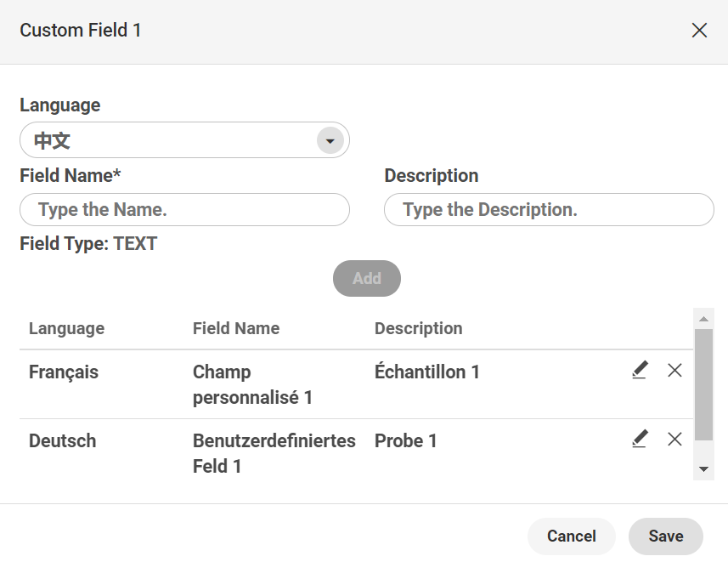This screenshot has width=728, height=562.
Task: Remove the Deutsch translation row
Action: point(674,439)
